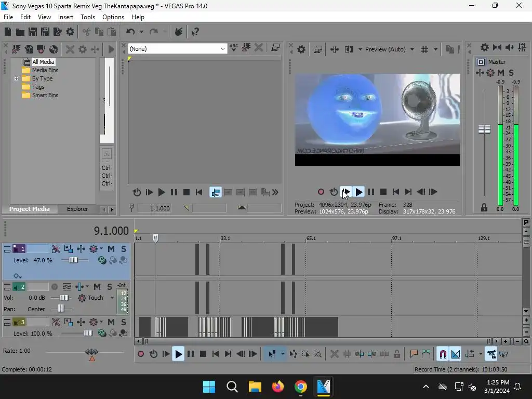Open the File menu
This screenshot has width=532, height=399.
tap(8, 17)
